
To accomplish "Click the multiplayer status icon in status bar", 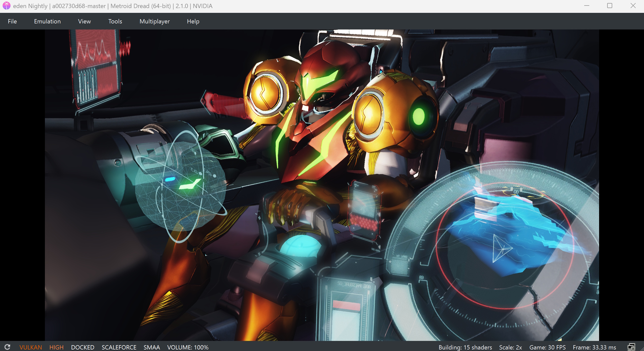I will [631, 347].
